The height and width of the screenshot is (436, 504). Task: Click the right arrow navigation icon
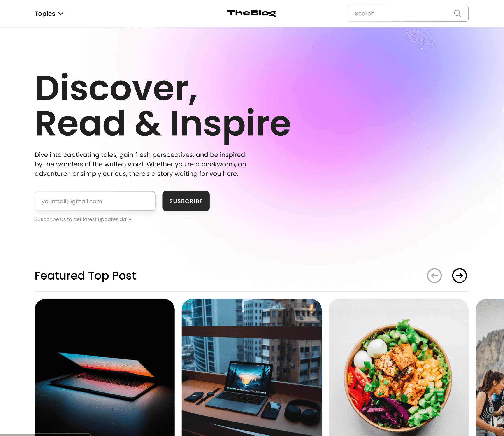[x=459, y=275]
